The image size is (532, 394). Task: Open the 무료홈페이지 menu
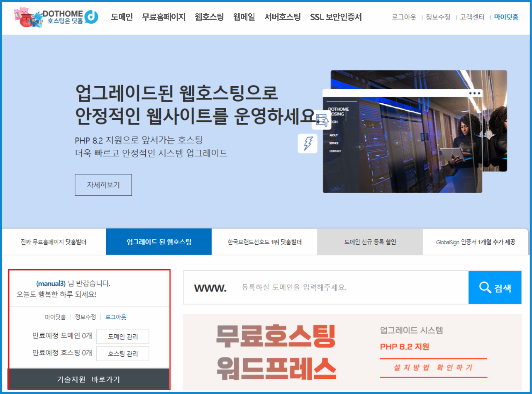[x=164, y=17]
